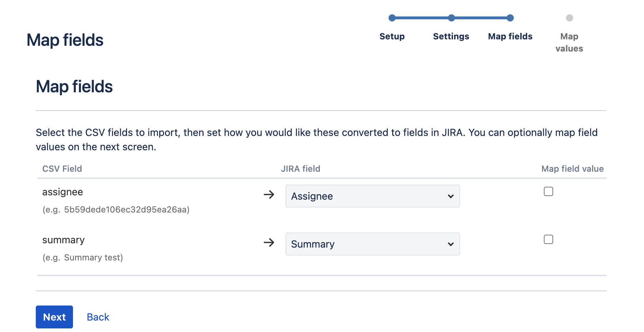This screenshot has width=644, height=332.
Task: Click the arrow icon next to assignee
Action: [269, 195]
